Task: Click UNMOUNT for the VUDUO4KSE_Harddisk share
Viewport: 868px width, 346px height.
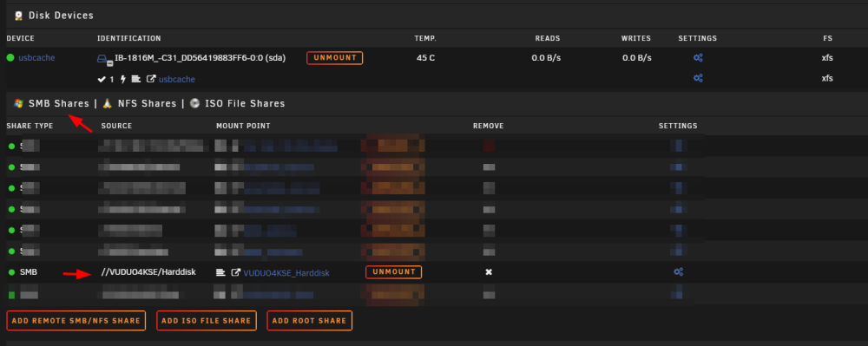Action: pos(393,272)
